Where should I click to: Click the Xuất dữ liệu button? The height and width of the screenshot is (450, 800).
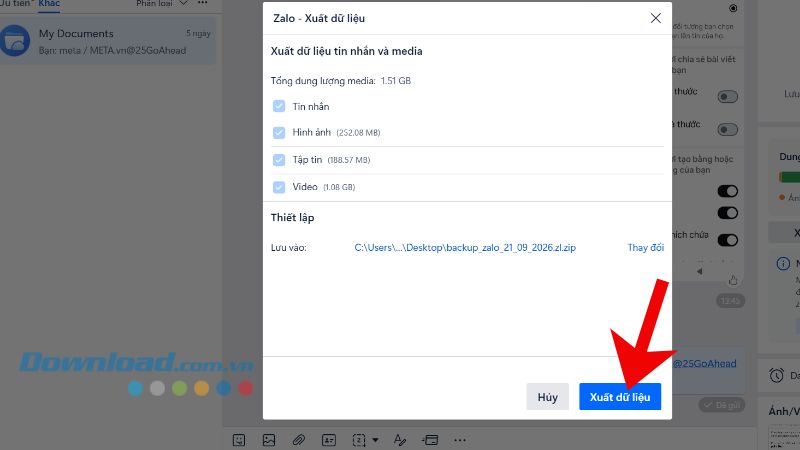(x=620, y=396)
